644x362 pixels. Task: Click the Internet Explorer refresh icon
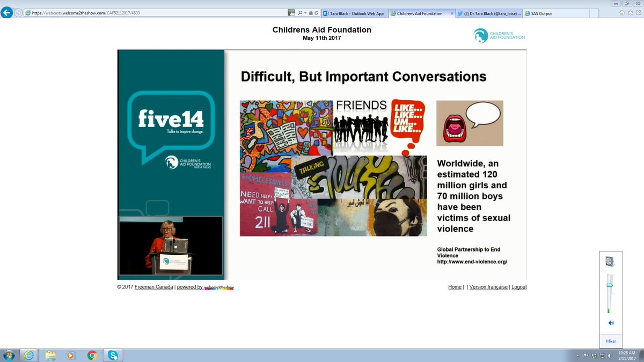pyautogui.click(x=317, y=13)
